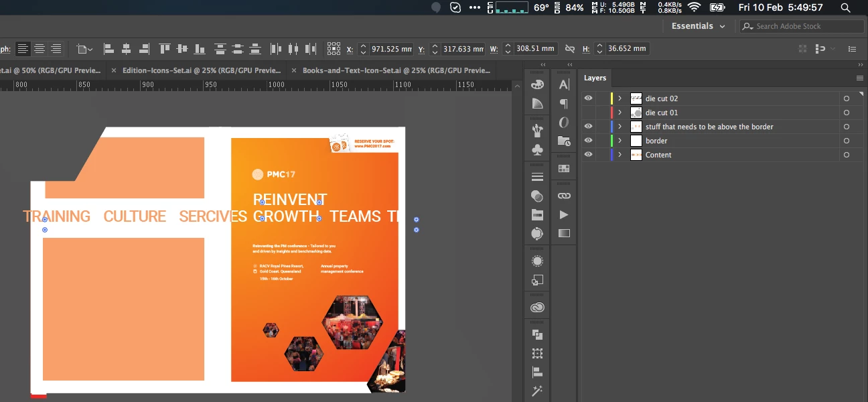868x402 pixels.
Task: Open the Symbols panel club icon
Action: click(537, 151)
